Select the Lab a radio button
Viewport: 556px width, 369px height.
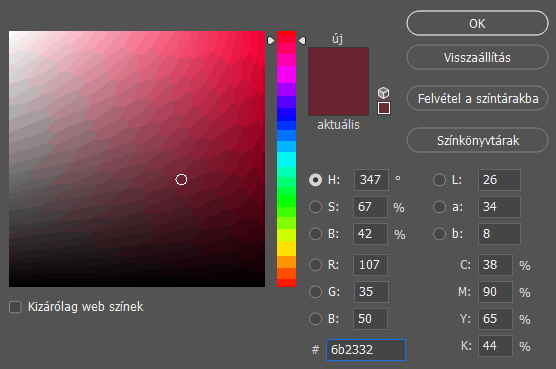439,207
